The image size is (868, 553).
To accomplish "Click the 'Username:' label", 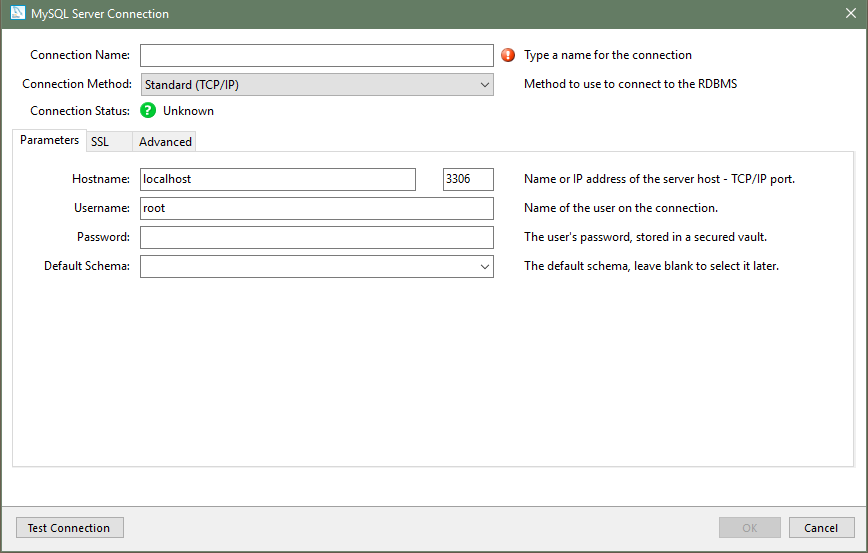I will (102, 208).
